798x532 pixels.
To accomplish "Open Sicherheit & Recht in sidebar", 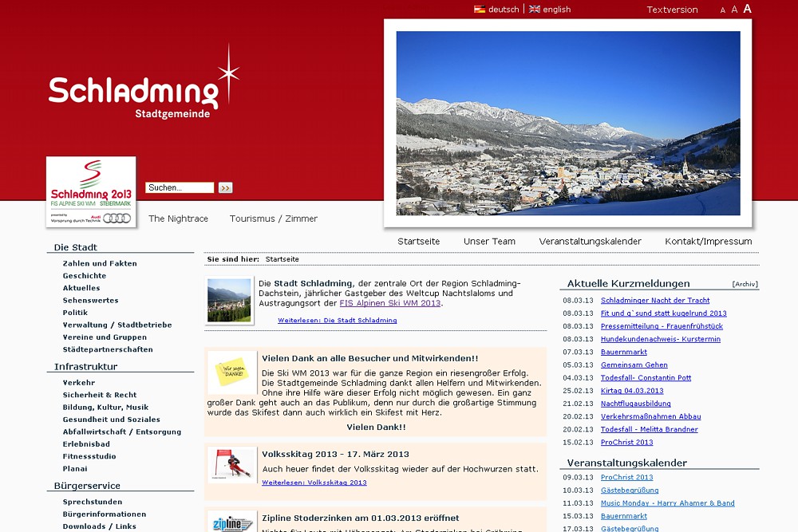I will [99, 395].
